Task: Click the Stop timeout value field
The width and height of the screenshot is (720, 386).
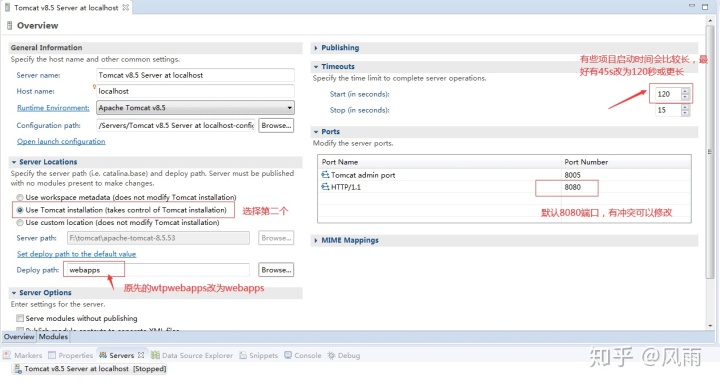Action: pyautogui.click(x=668, y=110)
